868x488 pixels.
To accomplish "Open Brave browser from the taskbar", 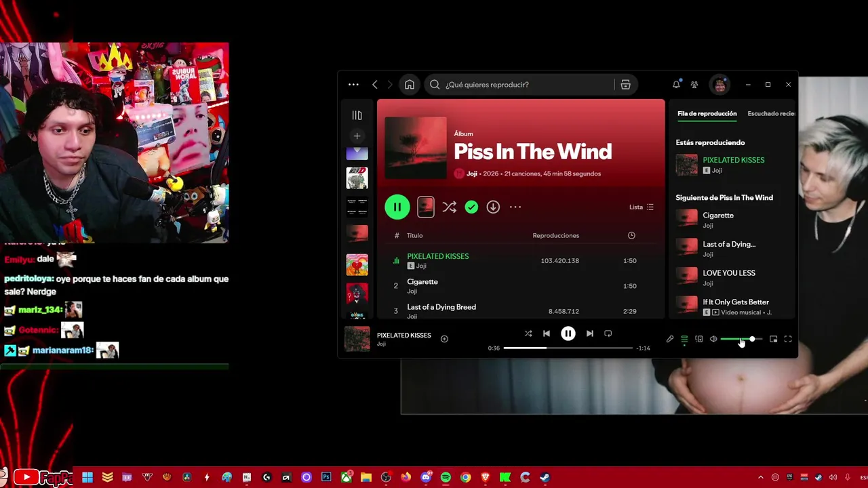I will point(485,477).
